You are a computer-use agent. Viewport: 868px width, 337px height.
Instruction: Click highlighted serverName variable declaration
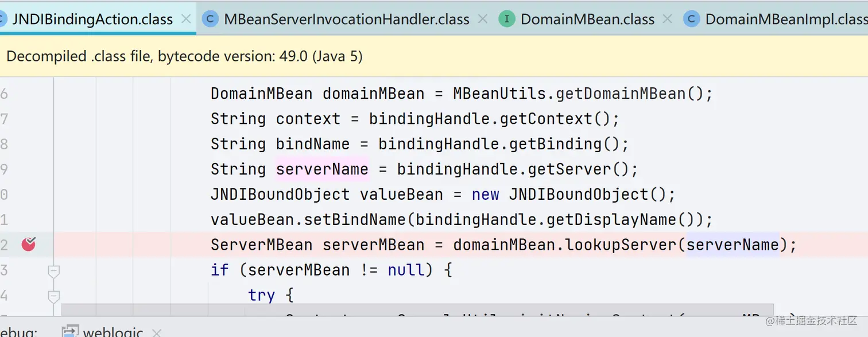pos(322,169)
